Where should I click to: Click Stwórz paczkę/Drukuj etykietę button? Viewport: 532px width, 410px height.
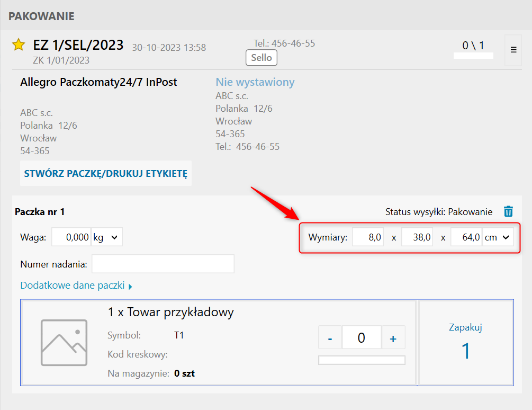[106, 173]
